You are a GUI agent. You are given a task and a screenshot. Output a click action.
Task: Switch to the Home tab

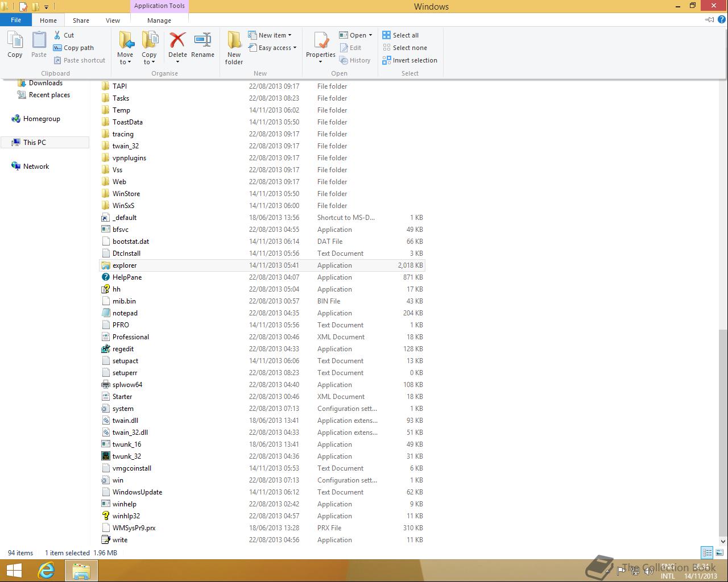(x=48, y=20)
